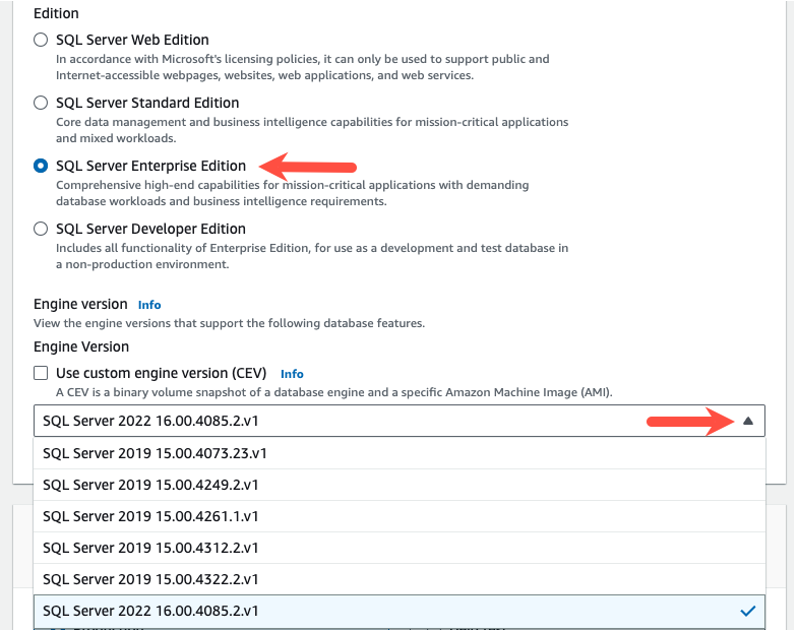
Task: Choose SQL Server 2019 15.00.4322.2.v1
Action: pyautogui.click(x=151, y=579)
